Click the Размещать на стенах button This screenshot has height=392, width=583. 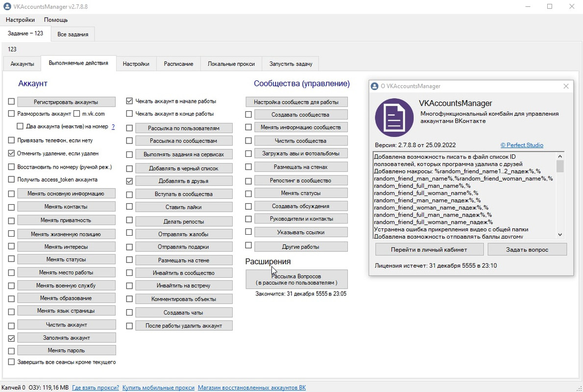[x=301, y=167]
